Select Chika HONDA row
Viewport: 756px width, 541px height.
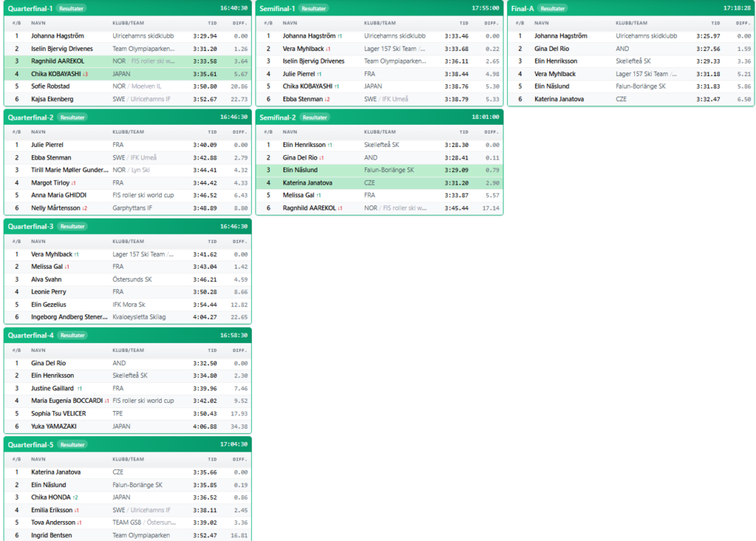click(x=128, y=497)
